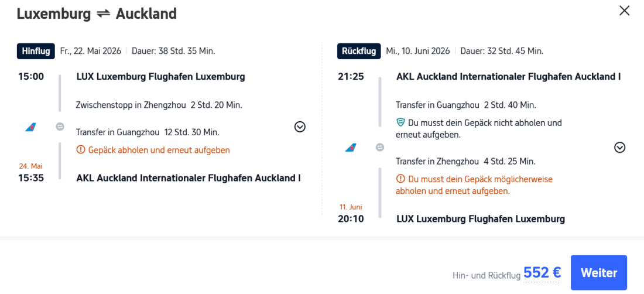Click the warning icon under Zhengzhou transfer
The width and height of the screenshot is (644, 294).
[x=400, y=179]
